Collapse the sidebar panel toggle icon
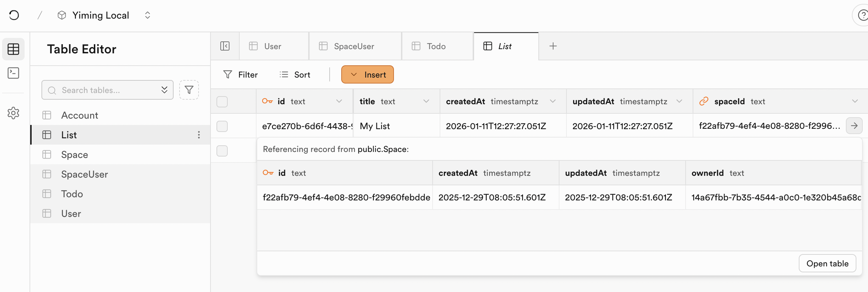868x292 pixels. (x=225, y=46)
